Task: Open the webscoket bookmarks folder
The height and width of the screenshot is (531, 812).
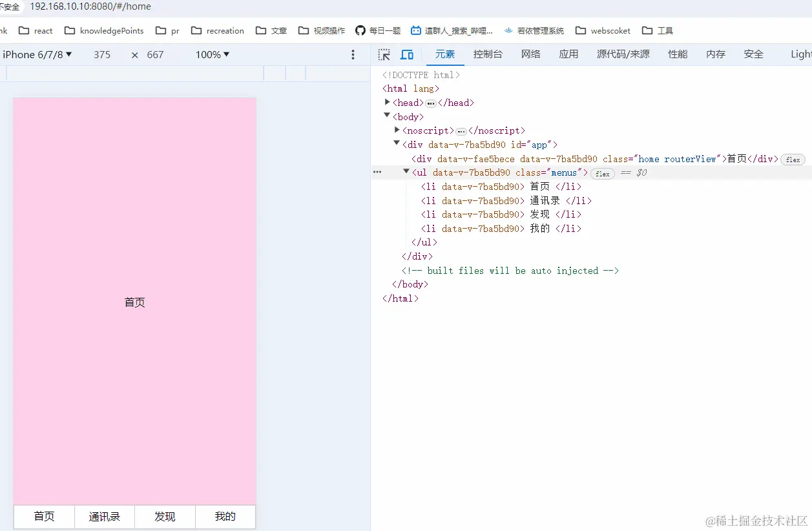Action: (603, 30)
